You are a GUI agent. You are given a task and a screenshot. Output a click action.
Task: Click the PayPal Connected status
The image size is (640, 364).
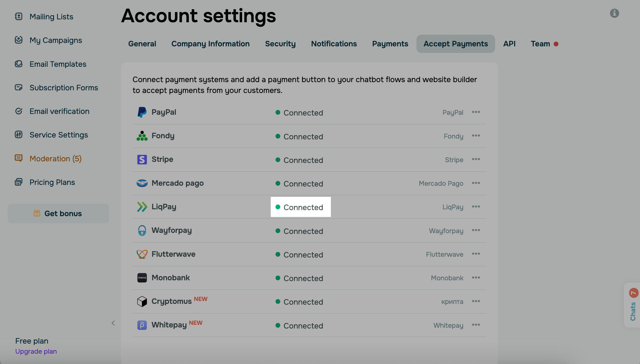(299, 113)
